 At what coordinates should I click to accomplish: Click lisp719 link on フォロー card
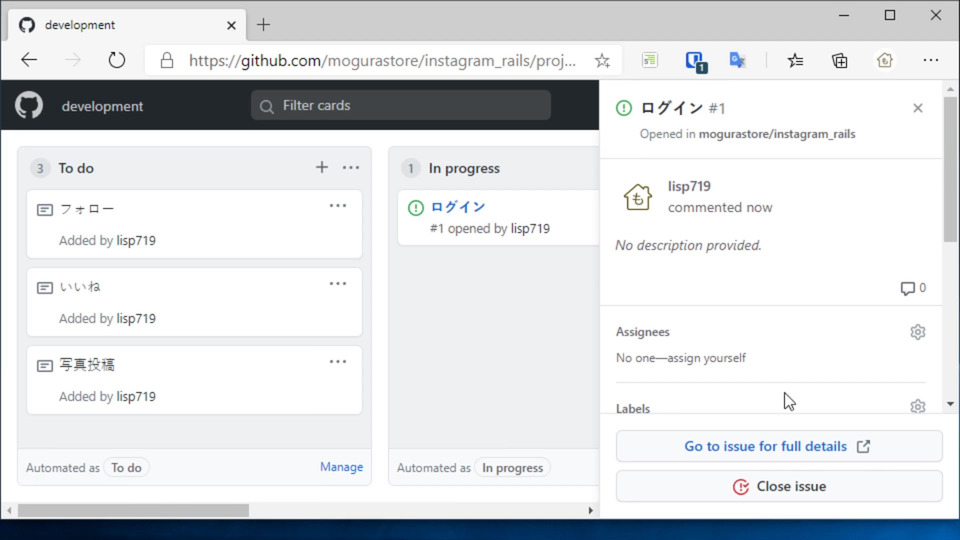pyautogui.click(x=136, y=241)
